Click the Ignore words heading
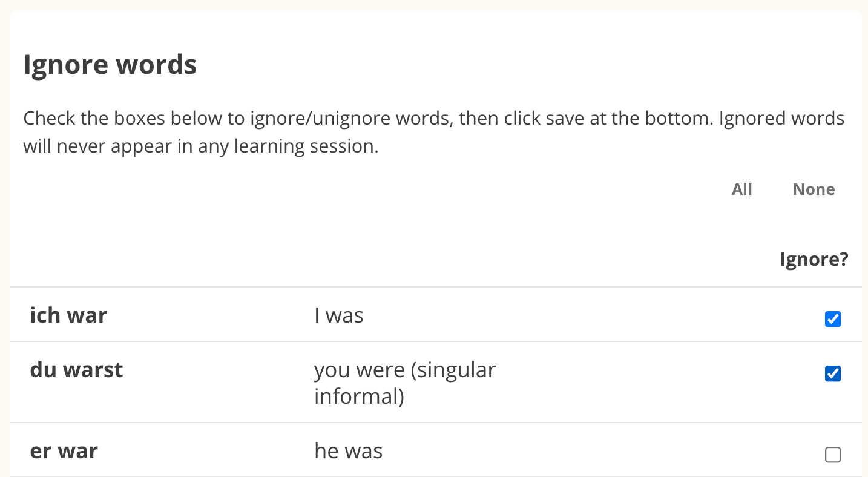Viewport: 868px width, 477px height. 110,65
